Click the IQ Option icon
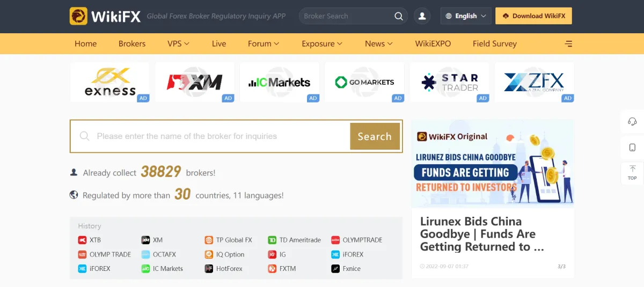The height and width of the screenshot is (287, 644). point(209,254)
